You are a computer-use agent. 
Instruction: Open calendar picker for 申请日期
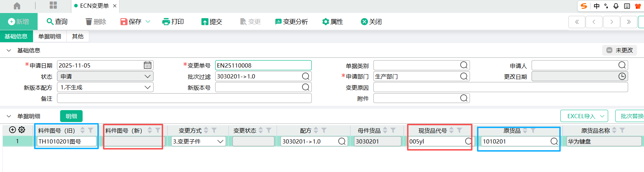click(x=148, y=65)
